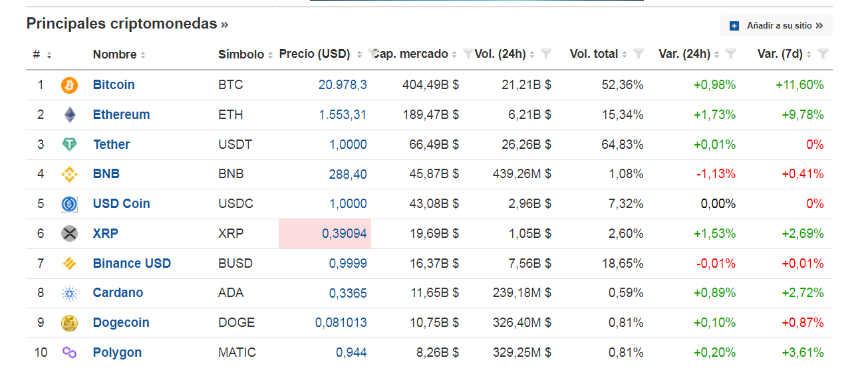Image resolution: width=868 pixels, height=390 pixels.
Task: Open filter funnel for Vol. (24h) column
Action: coord(546,54)
